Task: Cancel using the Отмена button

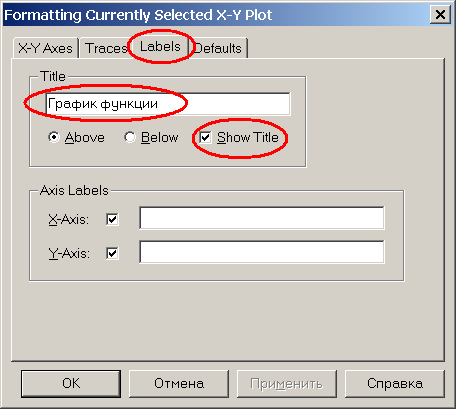Action: tap(179, 384)
